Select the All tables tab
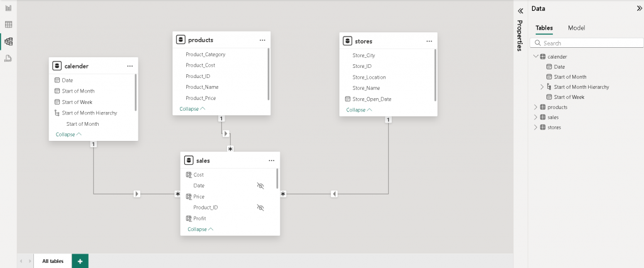644x268 pixels. [x=52, y=260]
